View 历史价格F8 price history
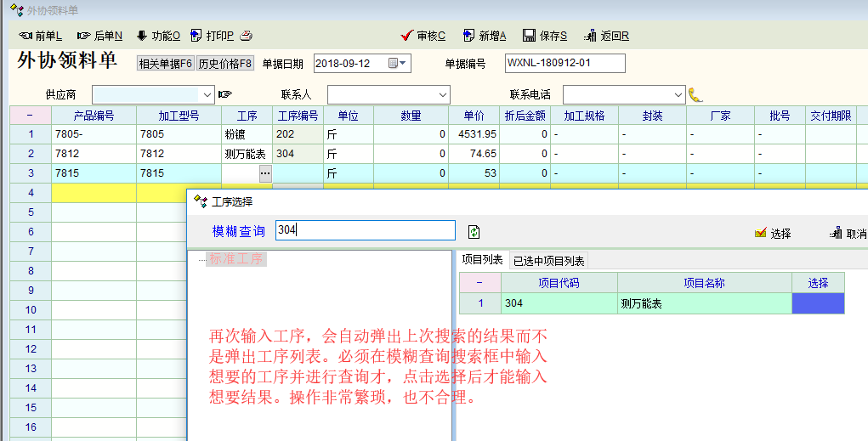Viewport: 868px width, 441px height. pos(225,64)
